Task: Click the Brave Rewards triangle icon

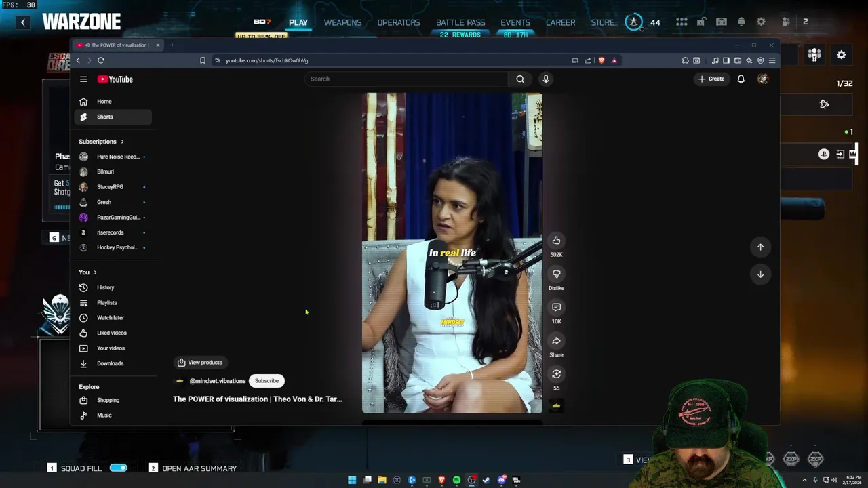Action: (x=614, y=60)
